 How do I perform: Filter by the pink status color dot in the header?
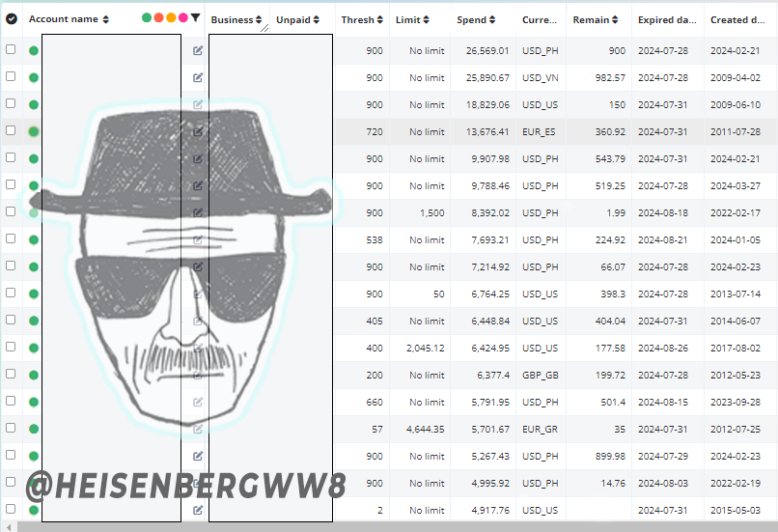point(183,18)
